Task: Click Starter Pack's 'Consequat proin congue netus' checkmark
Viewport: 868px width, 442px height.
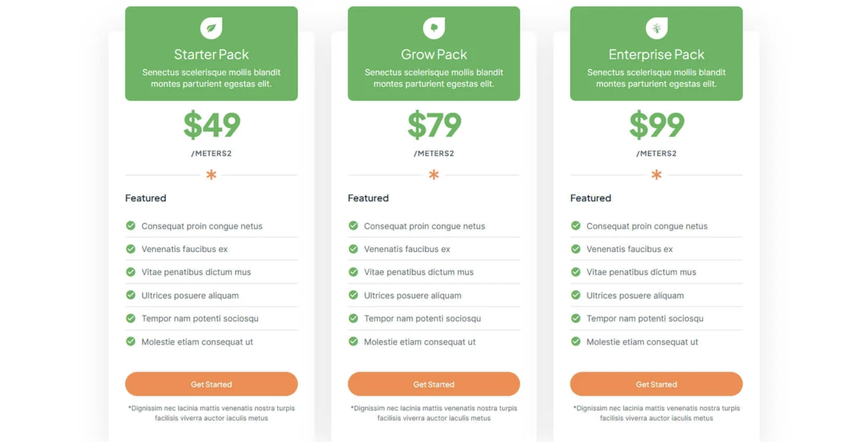Action: (x=131, y=225)
